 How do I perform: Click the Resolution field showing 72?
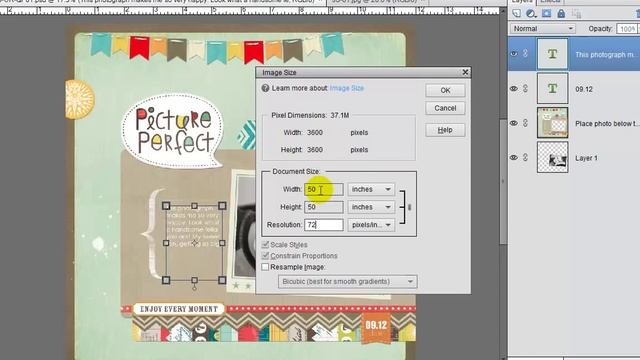click(323, 225)
